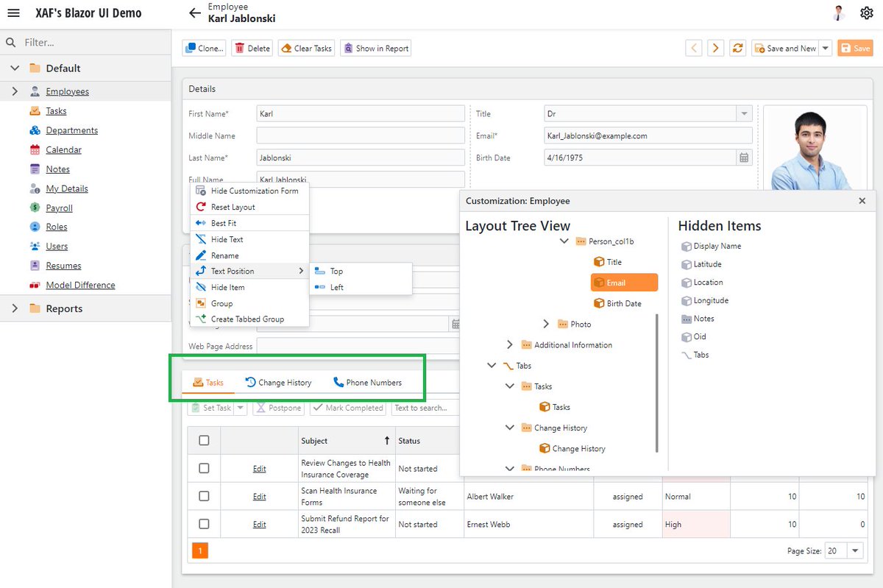Select Birth Date in layout tree
The image size is (883, 588).
pos(617,304)
